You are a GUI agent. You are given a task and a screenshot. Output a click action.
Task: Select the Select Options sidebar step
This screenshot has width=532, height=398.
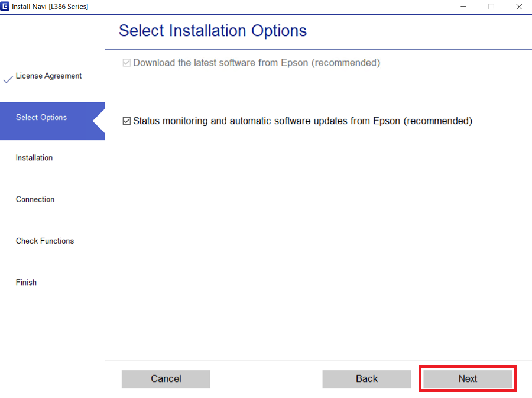tap(41, 117)
